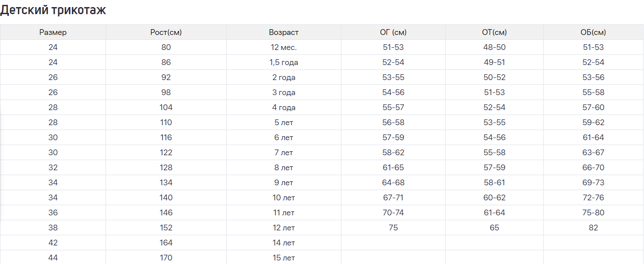Select the waist value '48-50' cell
This screenshot has height=264, width=644.
pos(494,47)
